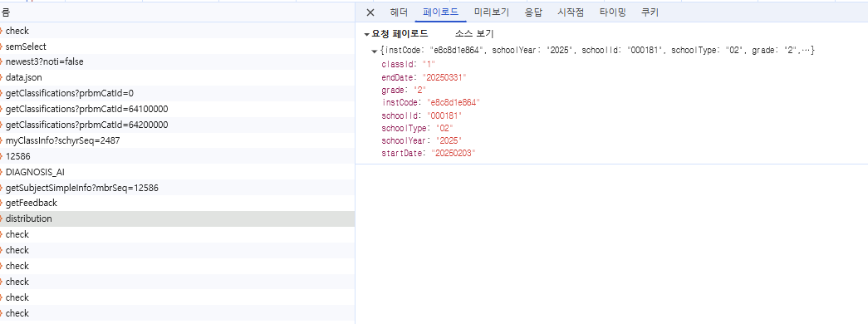Image resolution: width=868 pixels, height=324 pixels.
Task: Click the startDate value "20250203"
Action: click(x=454, y=153)
